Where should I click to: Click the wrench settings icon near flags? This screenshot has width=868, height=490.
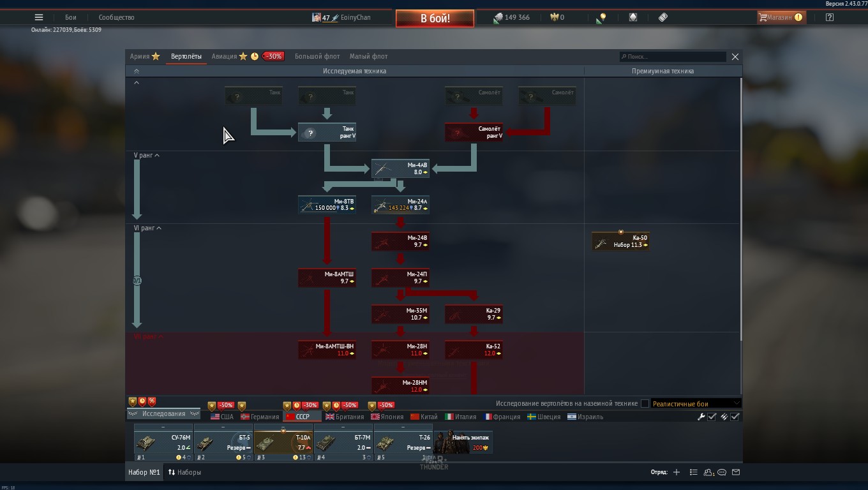[x=701, y=417]
